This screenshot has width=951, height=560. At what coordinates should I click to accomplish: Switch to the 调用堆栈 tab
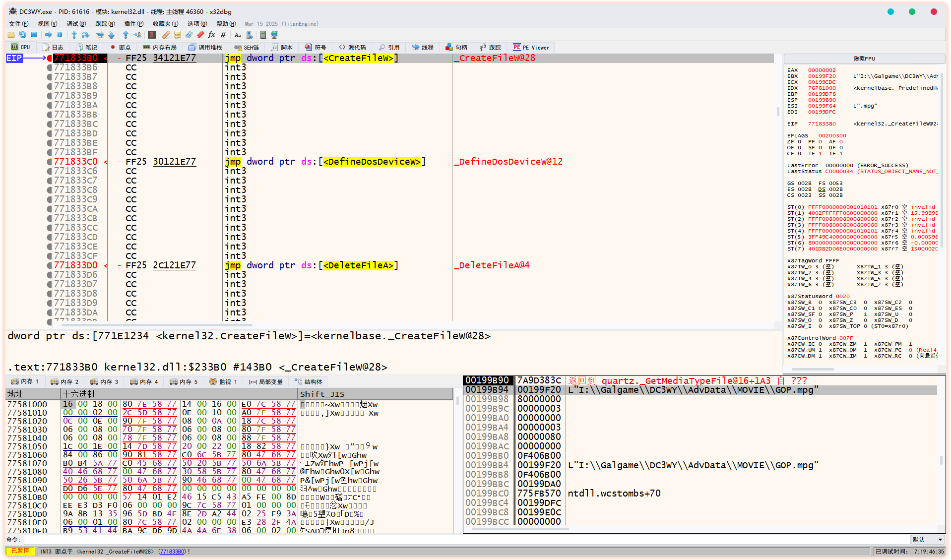(x=205, y=48)
